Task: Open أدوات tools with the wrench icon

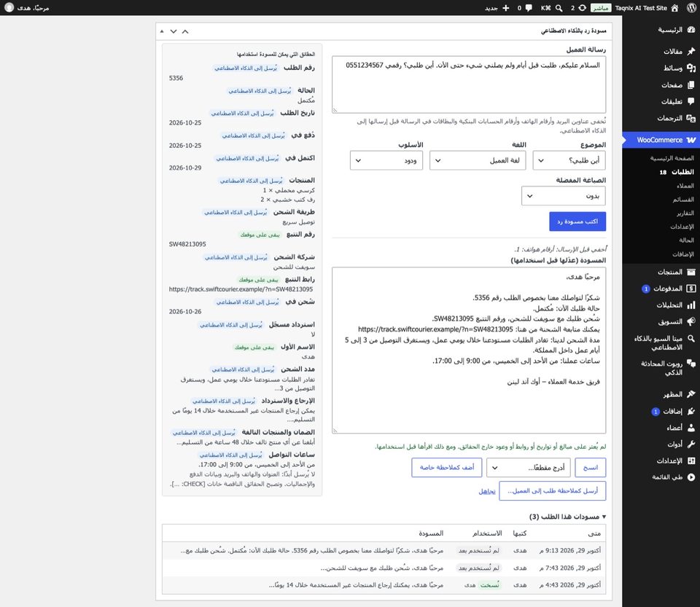Action: pos(661,445)
